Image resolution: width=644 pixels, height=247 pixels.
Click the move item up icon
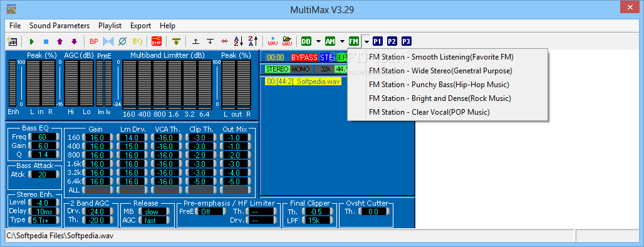point(196,41)
